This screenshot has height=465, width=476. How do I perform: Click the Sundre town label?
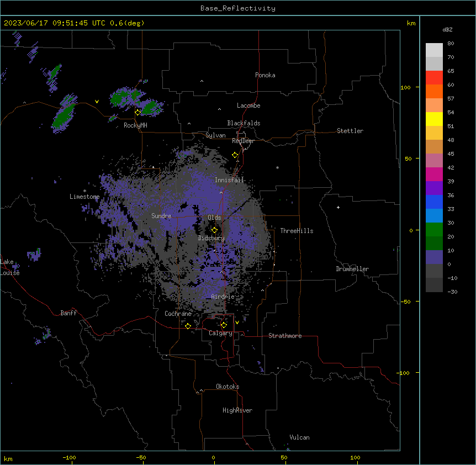[161, 216]
